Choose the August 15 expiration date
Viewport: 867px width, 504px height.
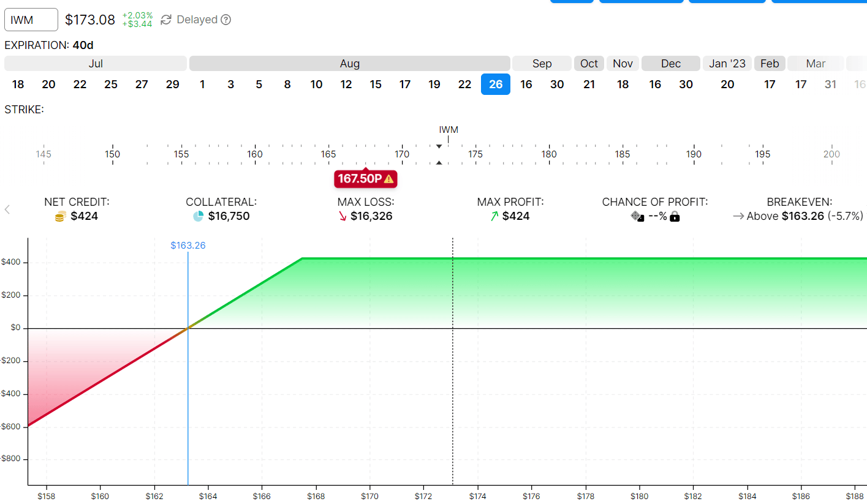(376, 85)
